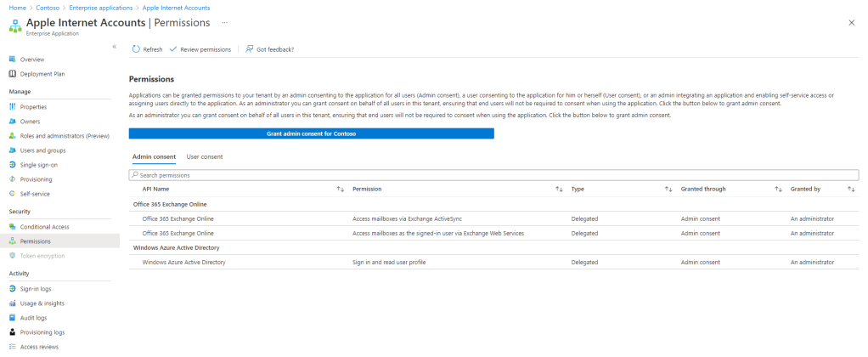
Task: Click the Refresh toolbar button
Action: click(x=147, y=49)
